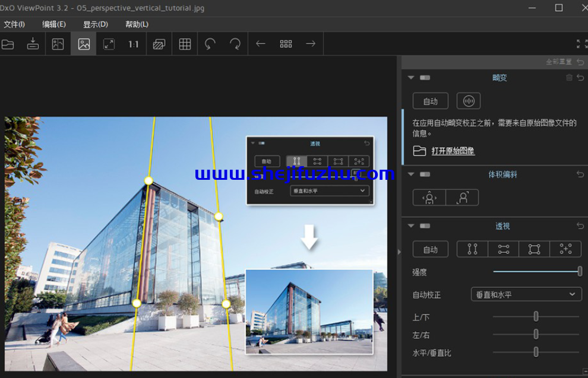Viewport: 588px width, 378px height.
Task: Open the 帮助 menu
Action: tap(137, 24)
